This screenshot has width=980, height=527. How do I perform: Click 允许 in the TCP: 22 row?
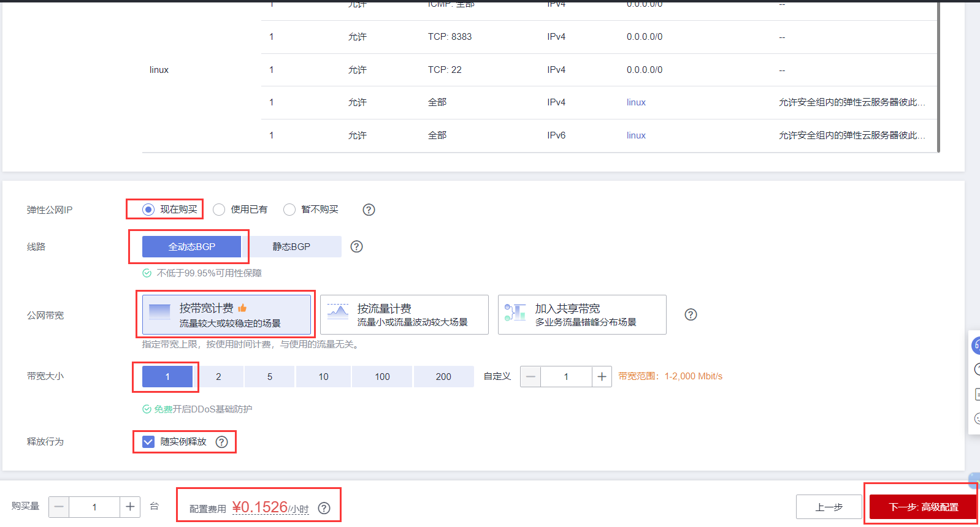pos(358,70)
